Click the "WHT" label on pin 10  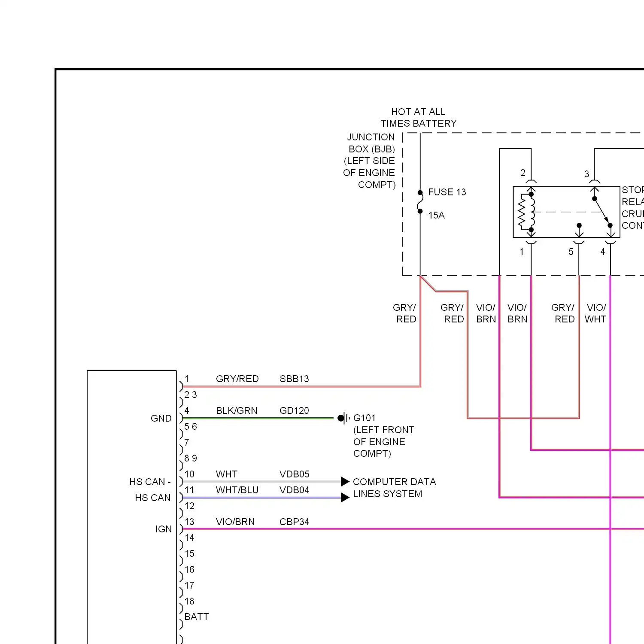(x=226, y=474)
